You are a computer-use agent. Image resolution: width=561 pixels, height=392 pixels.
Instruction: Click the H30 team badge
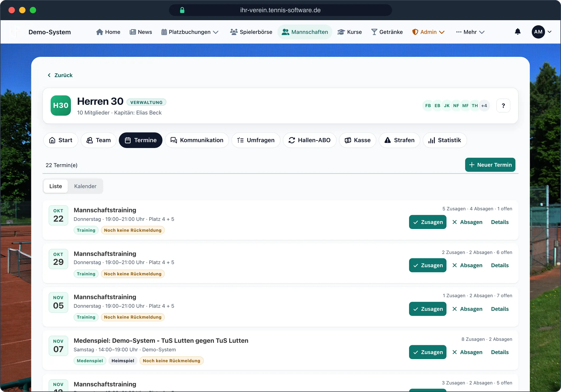61,105
